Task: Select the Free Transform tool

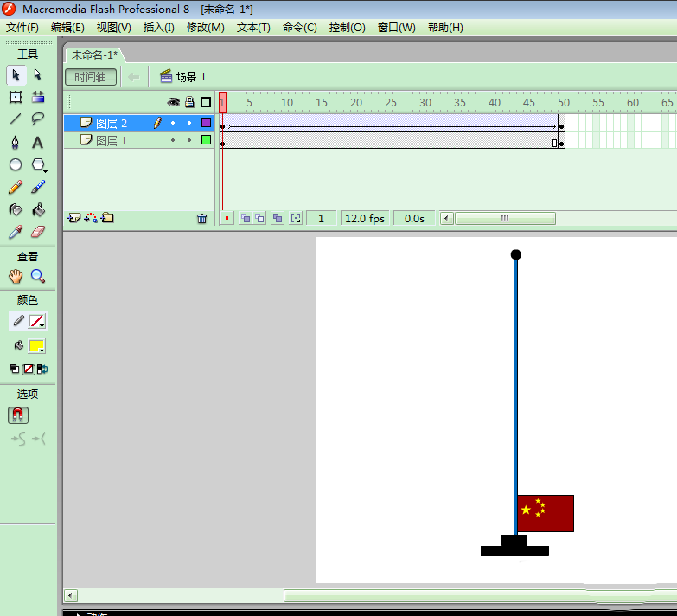Action: tap(16, 97)
